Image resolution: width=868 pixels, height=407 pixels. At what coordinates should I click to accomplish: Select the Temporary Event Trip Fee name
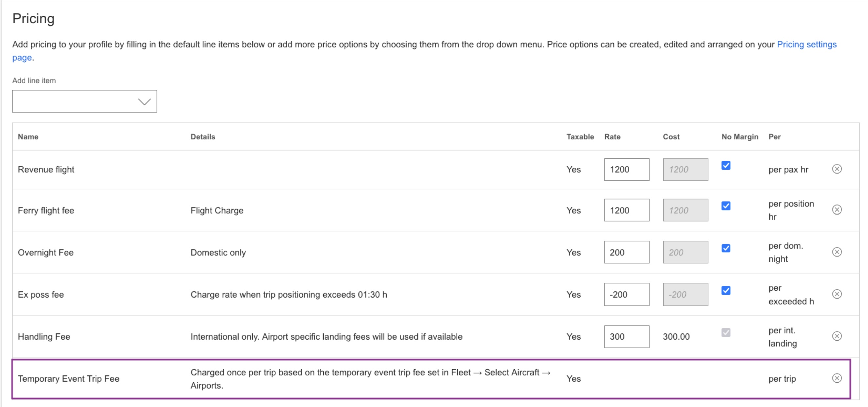(x=68, y=379)
